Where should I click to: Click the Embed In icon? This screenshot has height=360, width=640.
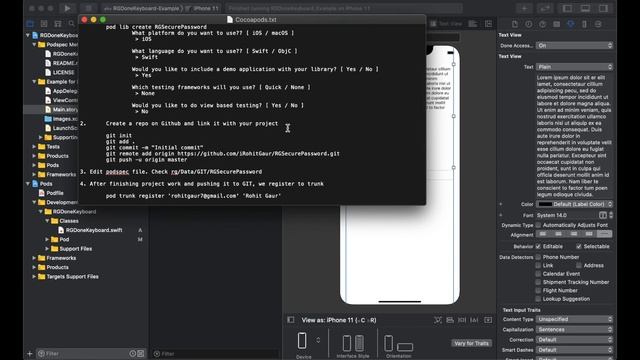[x=488, y=320]
